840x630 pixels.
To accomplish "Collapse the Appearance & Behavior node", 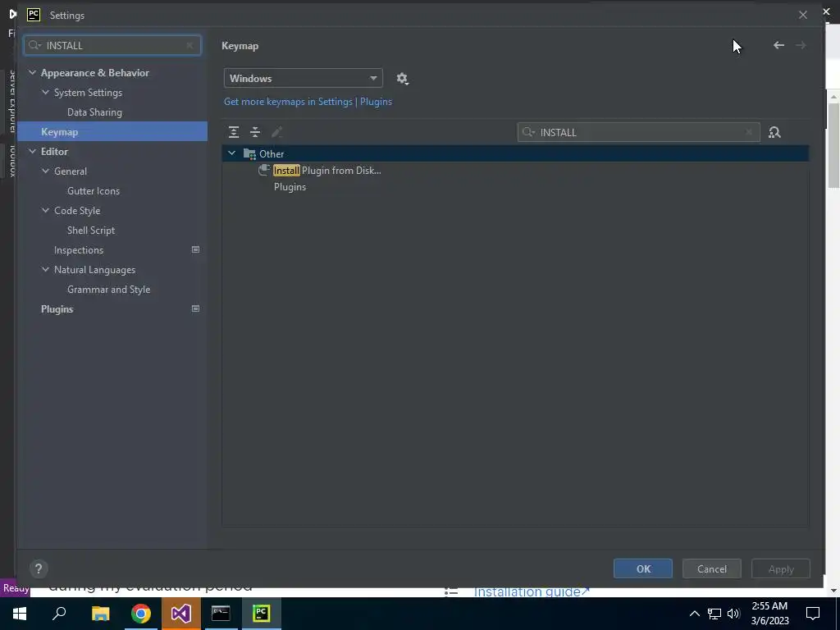I will (x=32, y=73).
